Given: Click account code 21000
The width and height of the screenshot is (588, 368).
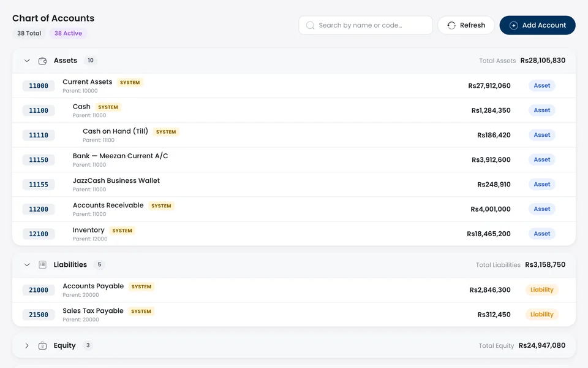Looking at the screenshot, I should point(39,290).
